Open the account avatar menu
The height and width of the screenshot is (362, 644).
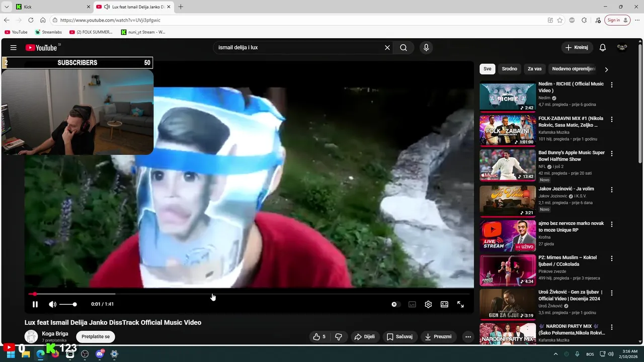pyautogui.click(x=622, y=48)
